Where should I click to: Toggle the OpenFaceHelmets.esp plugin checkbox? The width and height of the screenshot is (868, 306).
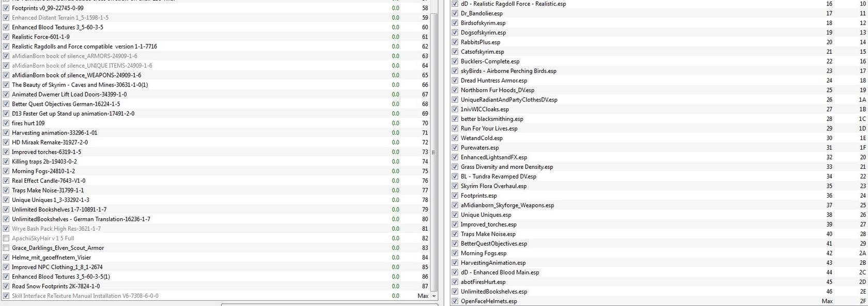455,301
